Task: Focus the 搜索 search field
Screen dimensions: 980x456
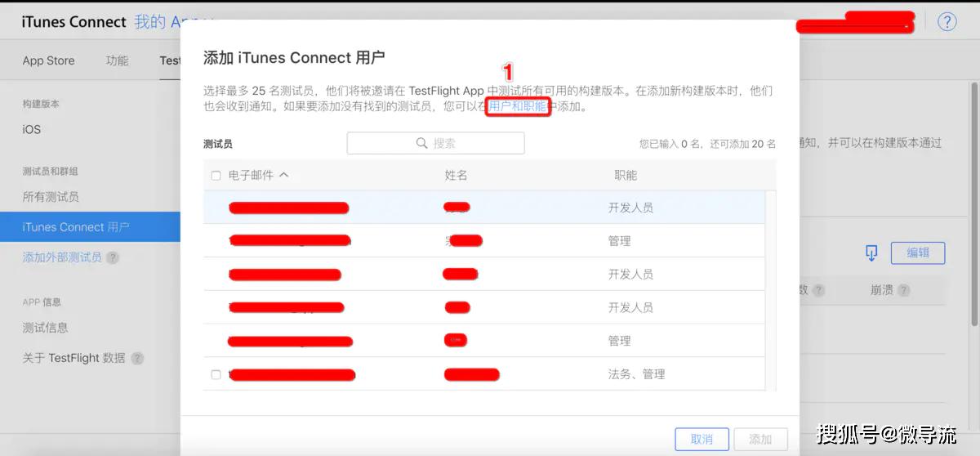Action: pyautogui.click(x=435, y=143)
